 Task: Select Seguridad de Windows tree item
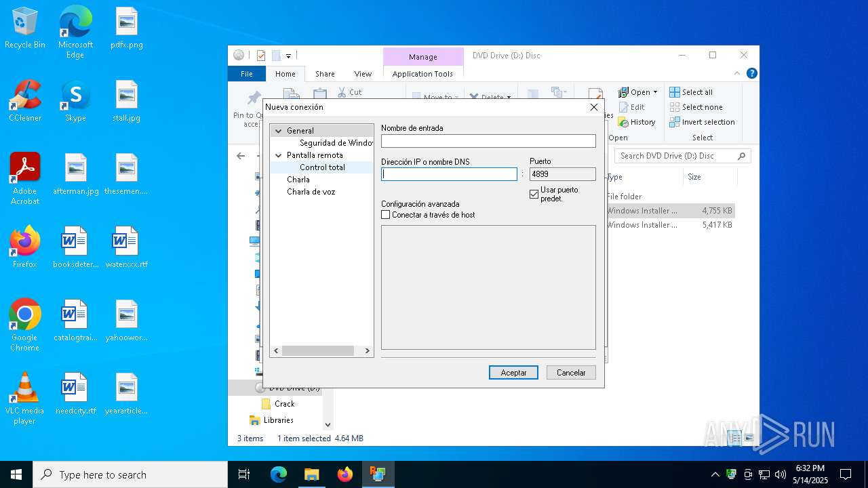(336, 143)
